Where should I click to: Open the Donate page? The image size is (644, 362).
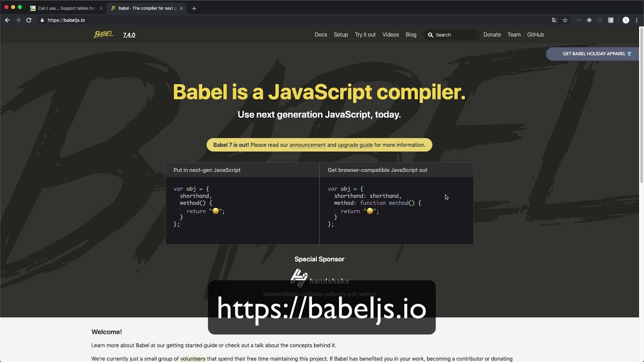click(x=492, y=35)
